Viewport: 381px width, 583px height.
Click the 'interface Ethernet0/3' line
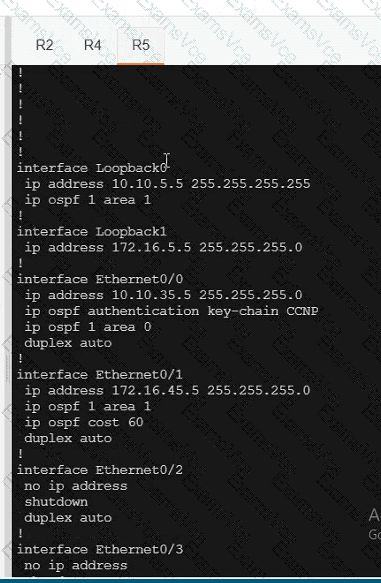point(100,549)
